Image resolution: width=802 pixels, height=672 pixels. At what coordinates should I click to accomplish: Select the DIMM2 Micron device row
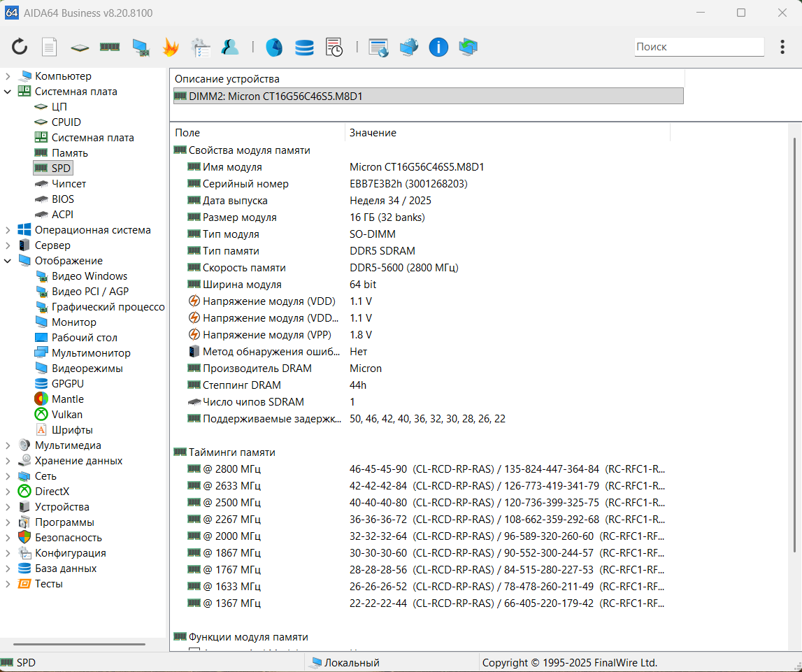pos(428,96)
